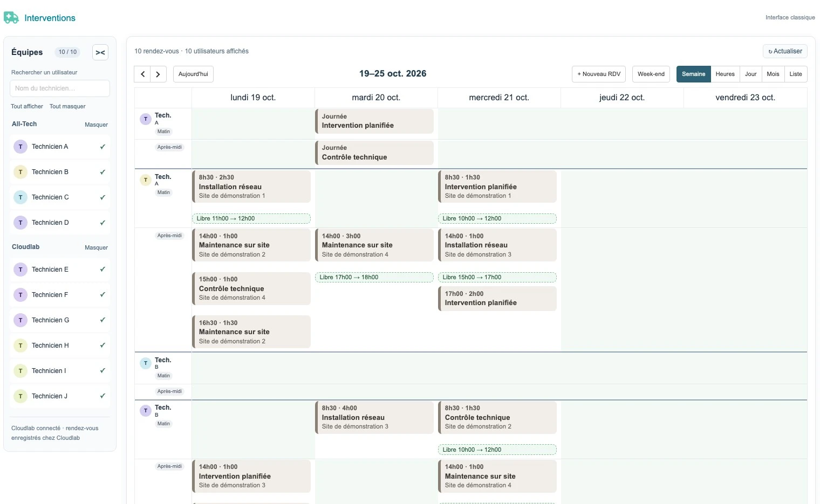Open Monday 15h00 Contrôle technique appointment
This screenshot has width=820, height=504.
(251, 288)
